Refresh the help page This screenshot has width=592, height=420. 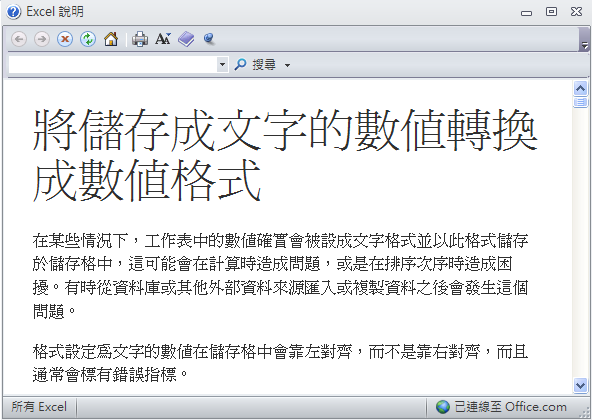(88, 39)
